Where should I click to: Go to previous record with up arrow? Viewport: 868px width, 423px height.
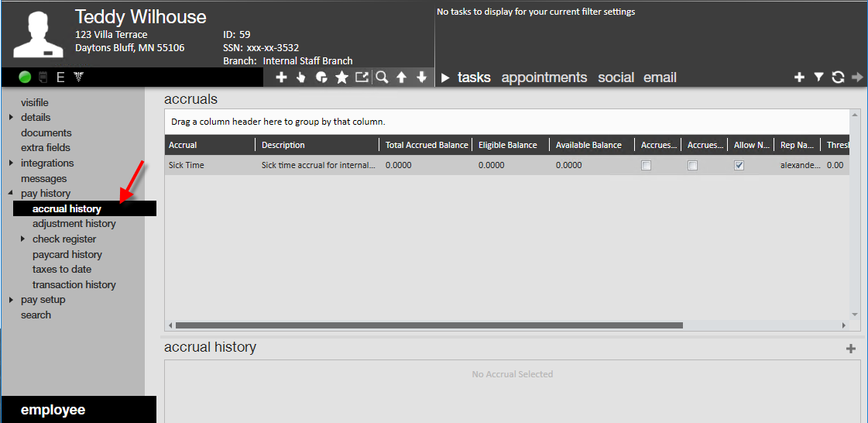[x=402, y=77]
